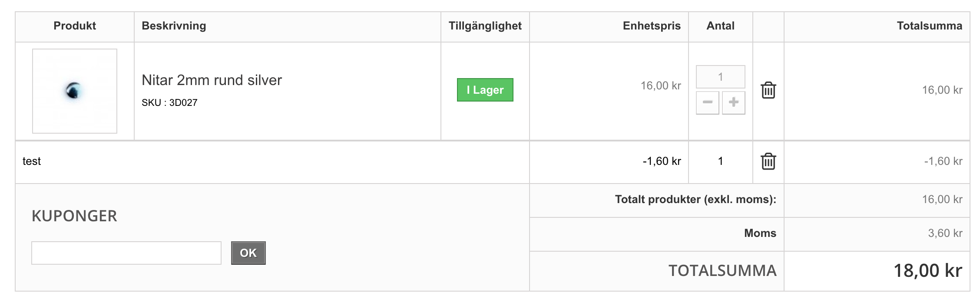Click the Totalsumma column header

pyautogui.click(x=929, y=26)
